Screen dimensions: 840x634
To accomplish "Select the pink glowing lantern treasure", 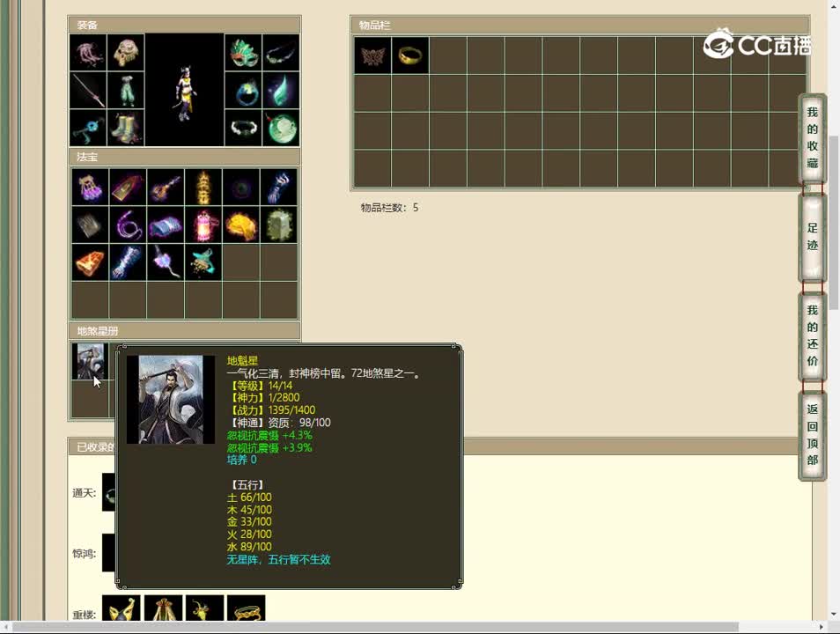I will (x=203, y=225).
